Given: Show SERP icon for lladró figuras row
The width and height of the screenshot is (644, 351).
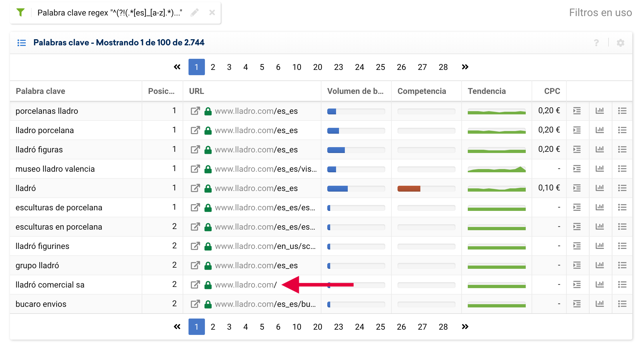Looking at the screenshot, I should (x=577, y=149).
